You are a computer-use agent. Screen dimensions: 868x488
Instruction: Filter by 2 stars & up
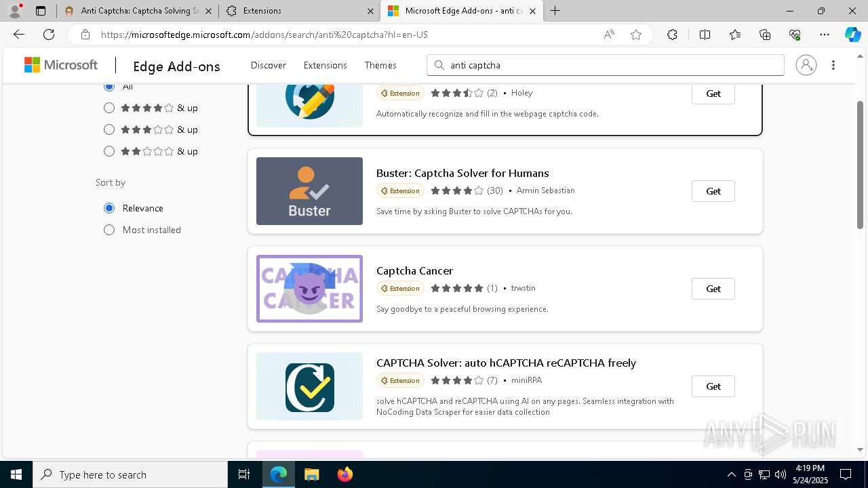(109, 151)
